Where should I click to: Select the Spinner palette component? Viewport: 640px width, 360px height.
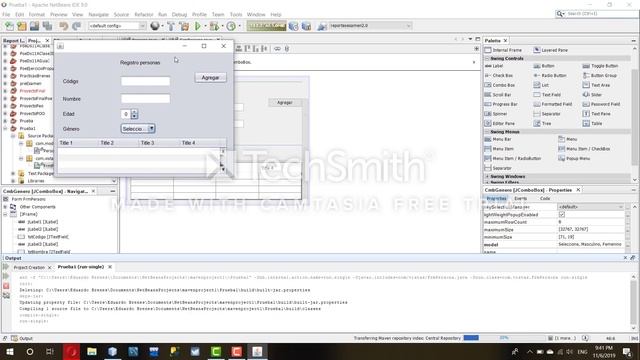[x=496, y=114]
